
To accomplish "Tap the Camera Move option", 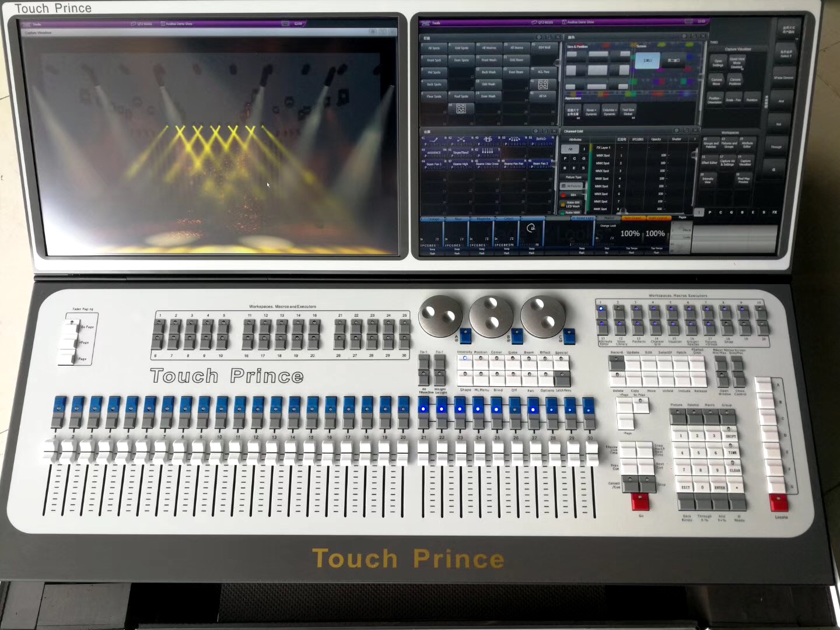I will point(717,81).
